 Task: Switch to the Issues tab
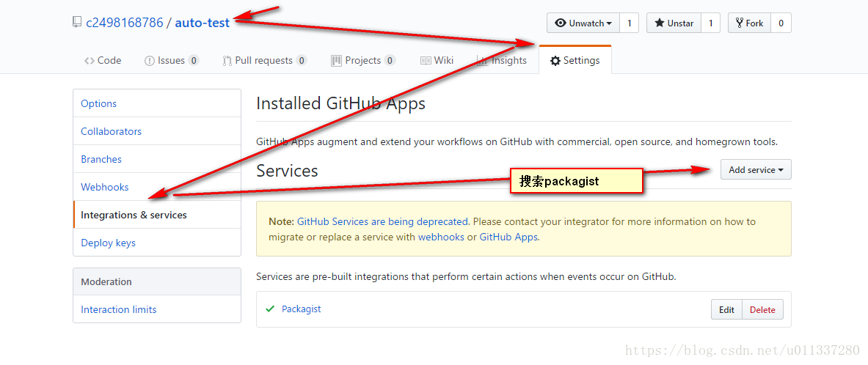(172, 61)
